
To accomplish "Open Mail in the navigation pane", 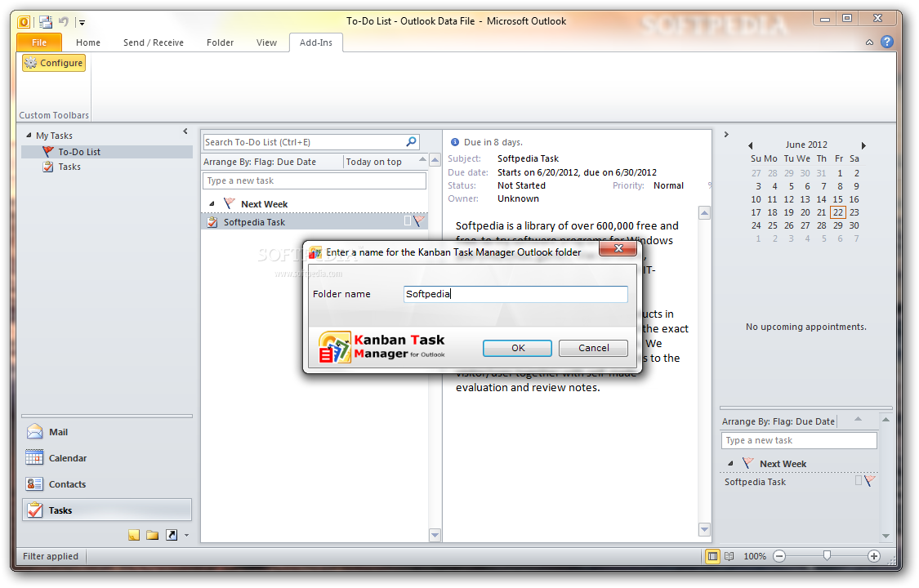I will tap(107, 432).
